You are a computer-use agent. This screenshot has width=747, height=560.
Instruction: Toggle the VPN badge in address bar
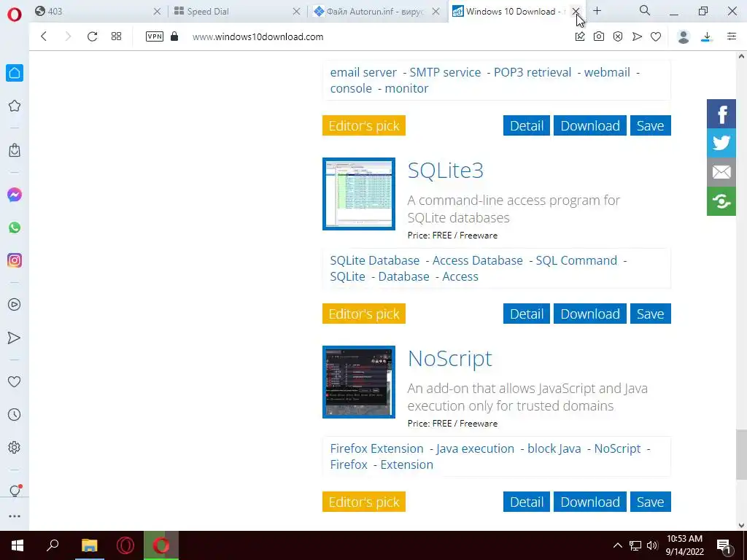click(155, 36)
